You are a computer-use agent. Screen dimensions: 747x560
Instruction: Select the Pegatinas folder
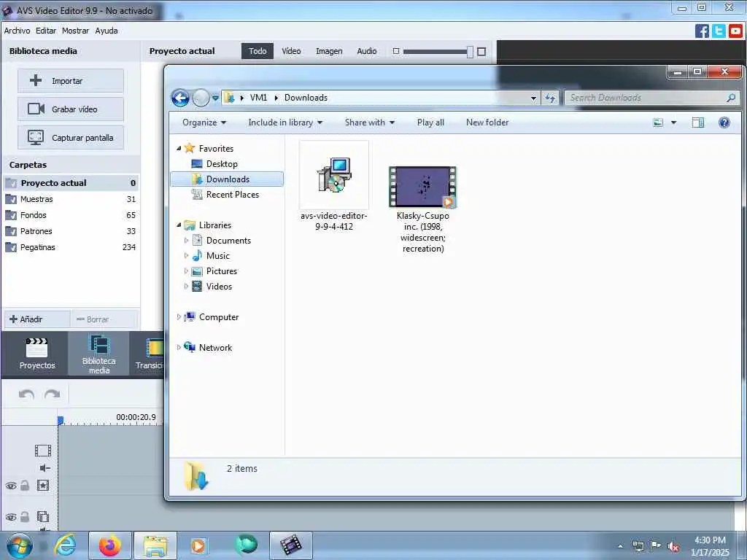point(71,247)
